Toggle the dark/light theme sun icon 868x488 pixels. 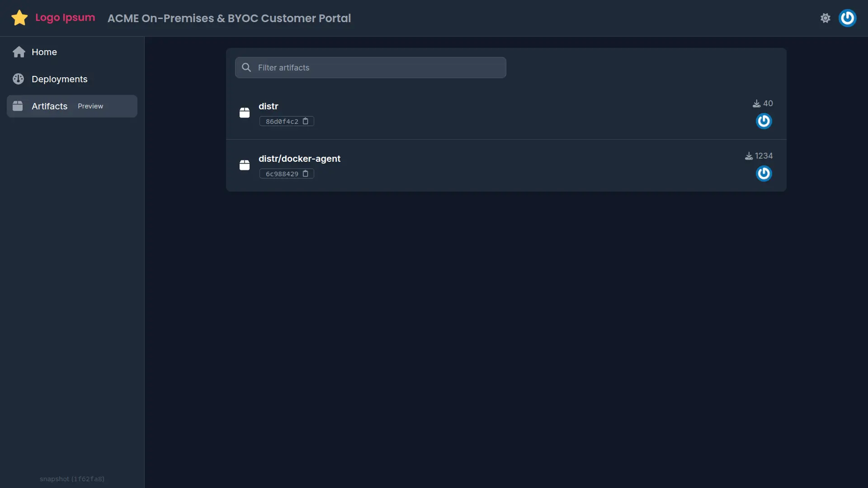(x=826, y=18)
